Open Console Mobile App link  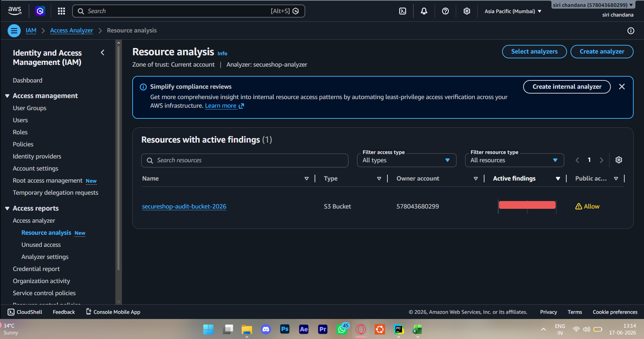(x=113, y=312)
